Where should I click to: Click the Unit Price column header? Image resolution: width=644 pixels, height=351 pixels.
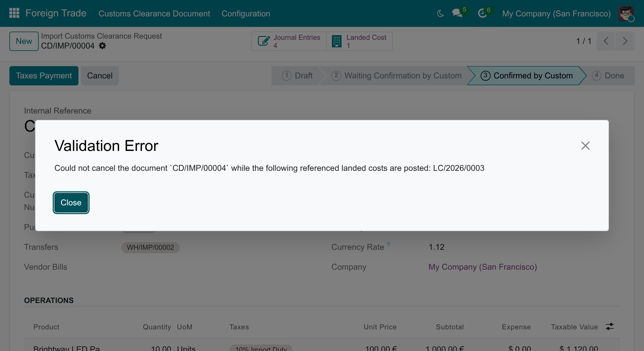point(380,327)
